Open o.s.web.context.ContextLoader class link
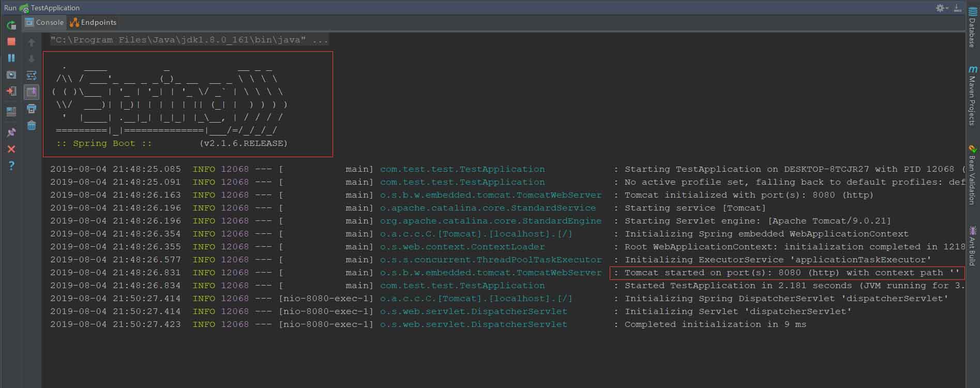The height and width of the screenshot is (388, 980). click(462, 247)
